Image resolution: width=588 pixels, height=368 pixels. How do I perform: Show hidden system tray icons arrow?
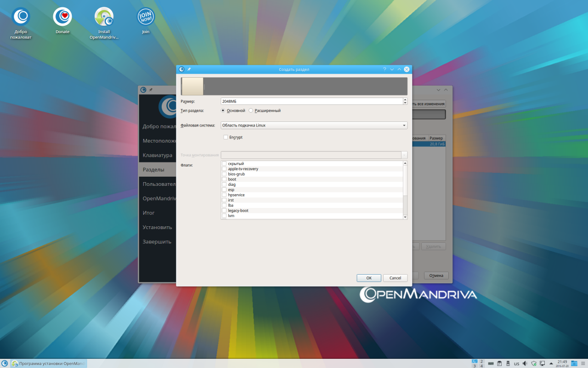pos(551,363)
